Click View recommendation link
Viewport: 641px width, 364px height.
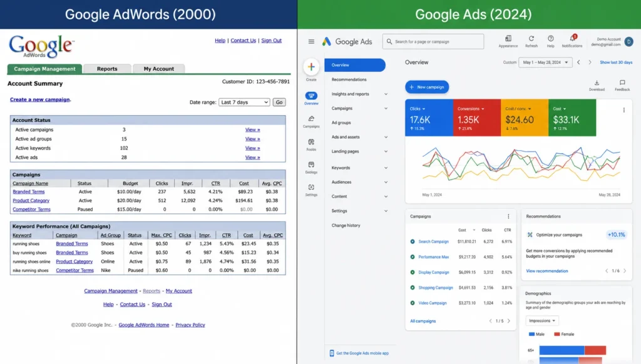(x=546, y=271)
